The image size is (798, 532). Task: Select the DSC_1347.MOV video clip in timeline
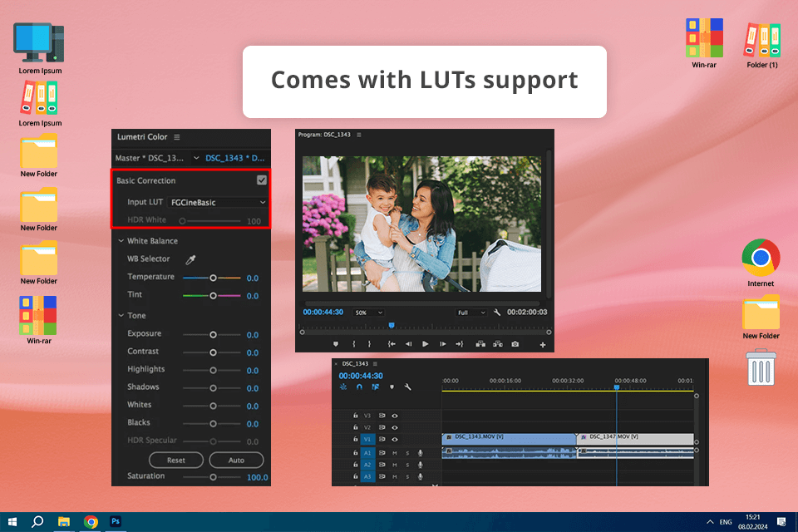pos(636,439)
